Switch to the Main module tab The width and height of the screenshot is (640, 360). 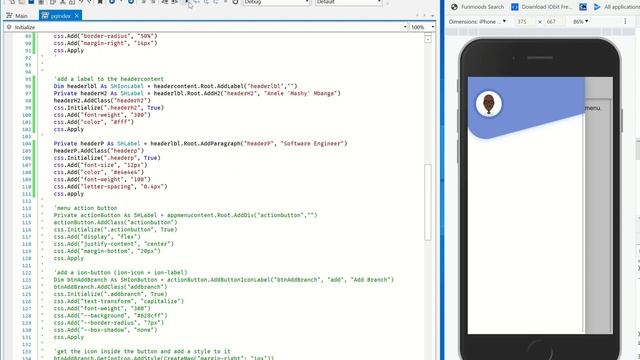(17, 16)
